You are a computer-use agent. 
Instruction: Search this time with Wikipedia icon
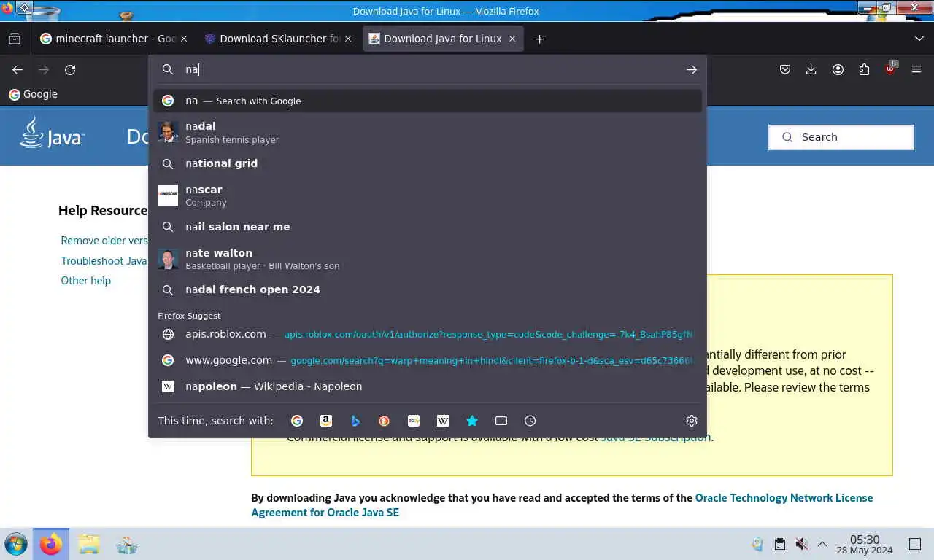(443, 421)
